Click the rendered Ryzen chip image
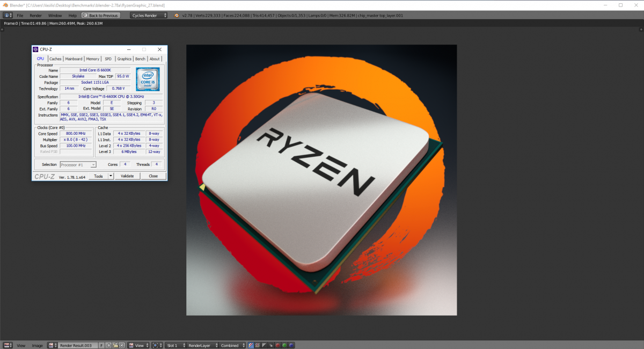 [321, 180]
